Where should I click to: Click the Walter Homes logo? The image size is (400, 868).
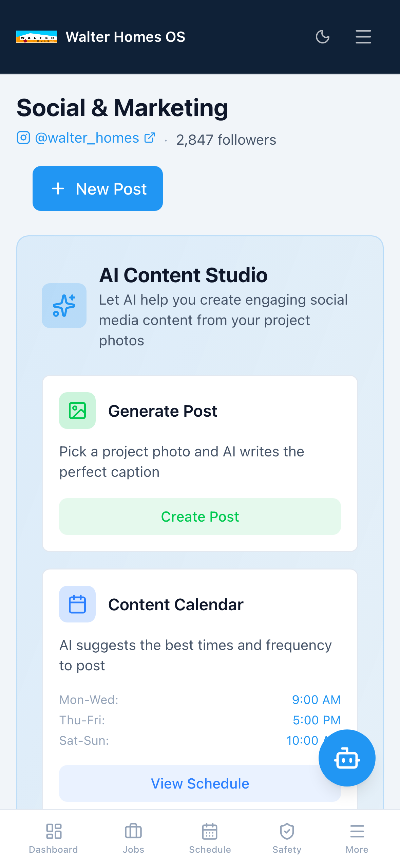point(37,36)
